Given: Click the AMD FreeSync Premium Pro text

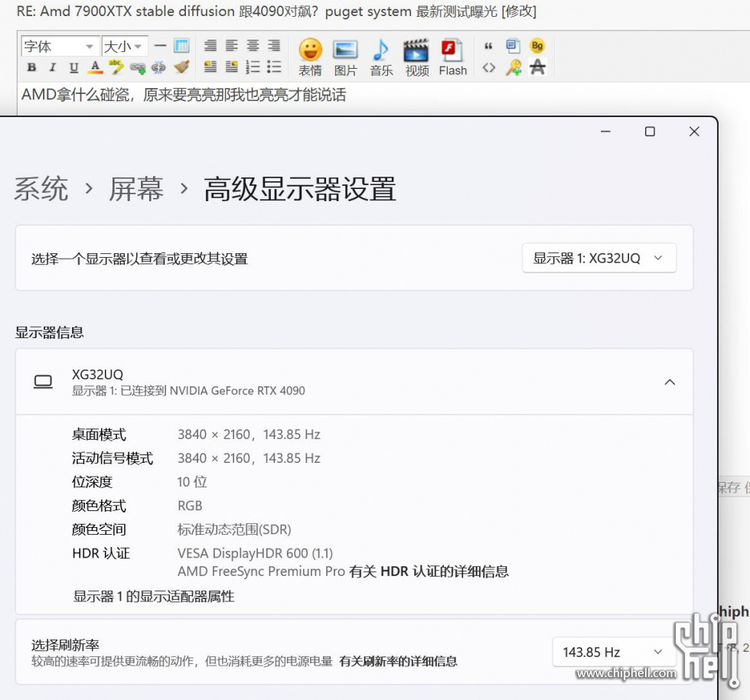Looking at the screenshot, I should [261, 571].
